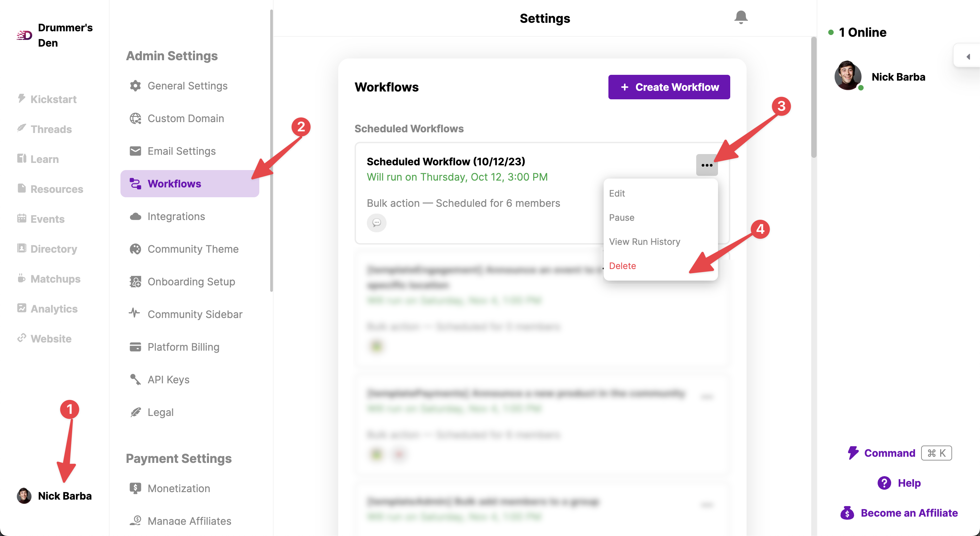This screenshot has width=980, height=536.
Task: Open Nick Barba profile at bottom left
Action: (x=54, y=496)
